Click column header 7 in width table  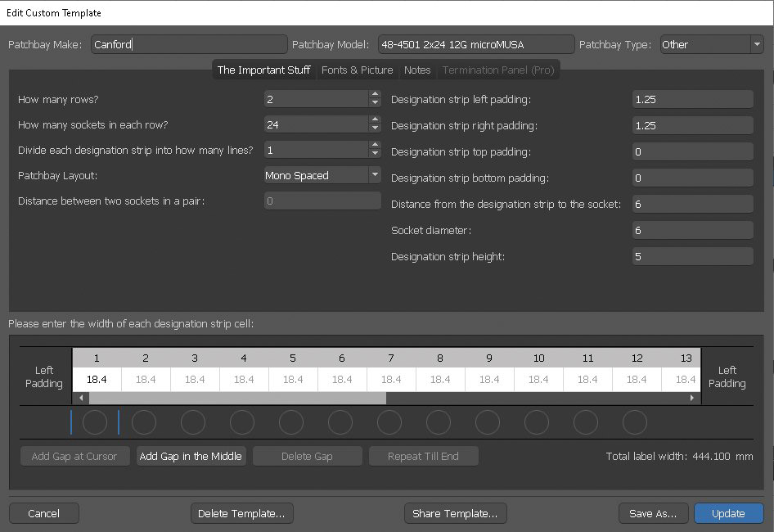pos(391,358)
